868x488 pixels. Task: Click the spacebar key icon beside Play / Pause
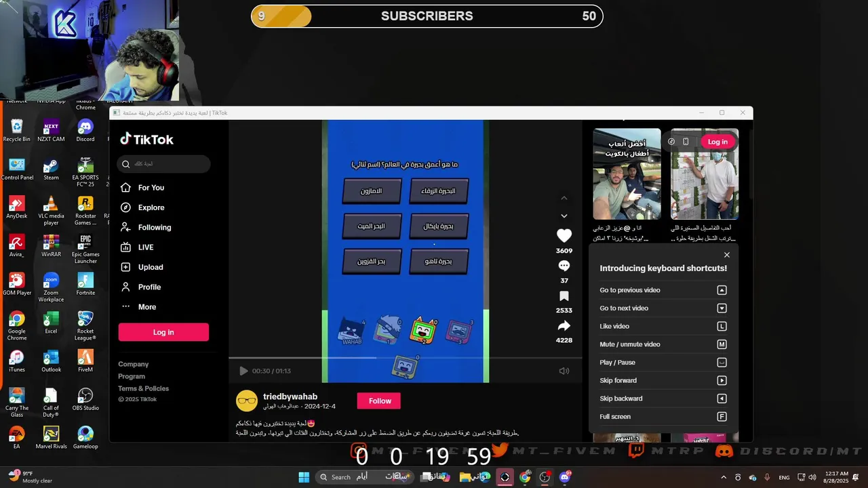coord(722,363)
